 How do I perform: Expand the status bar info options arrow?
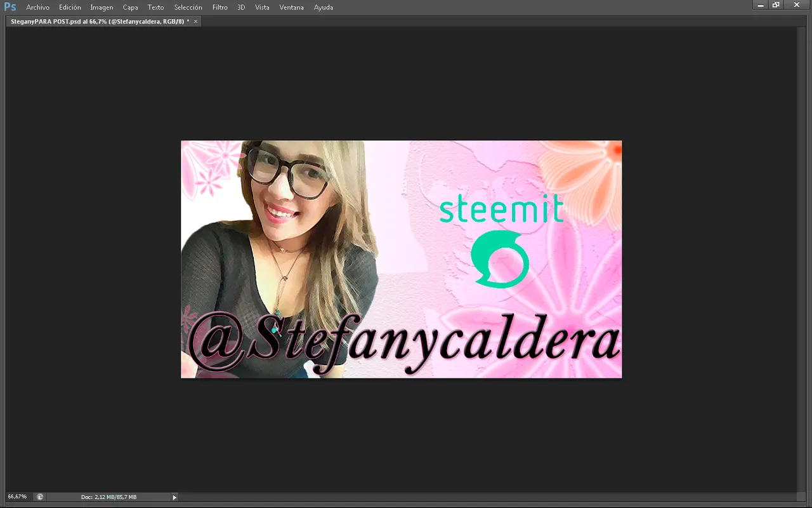coord(174,497)
